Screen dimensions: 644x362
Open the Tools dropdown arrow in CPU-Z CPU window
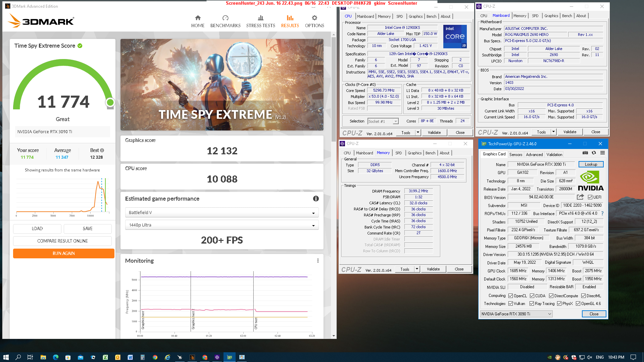point(418,133)
